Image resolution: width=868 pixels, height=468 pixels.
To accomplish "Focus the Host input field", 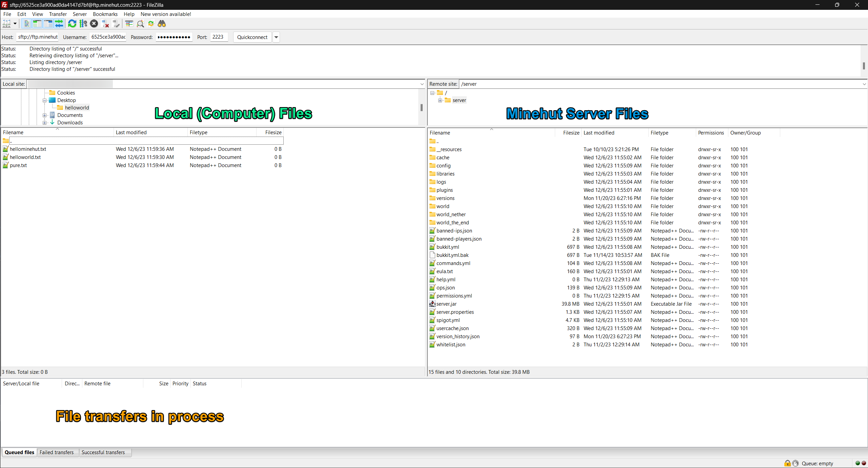I will click(38, 37).
